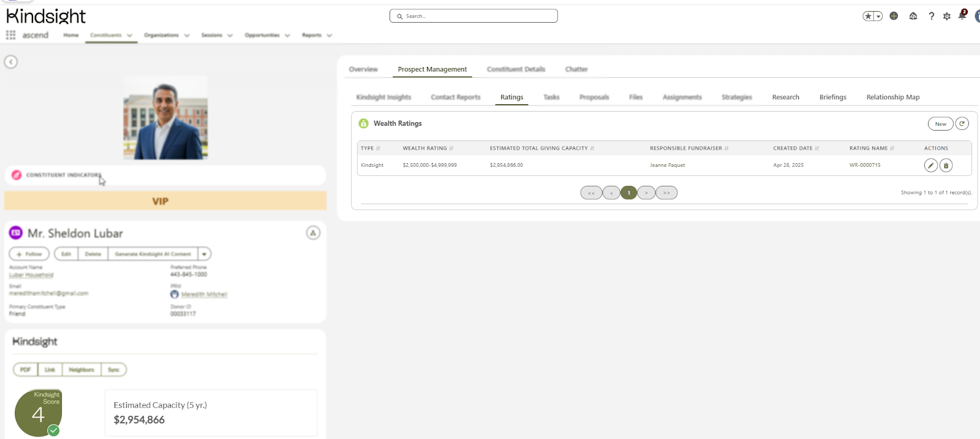Open the favorites star icon
The width and height of the screenshot is (980, 439).
point(868,17)
